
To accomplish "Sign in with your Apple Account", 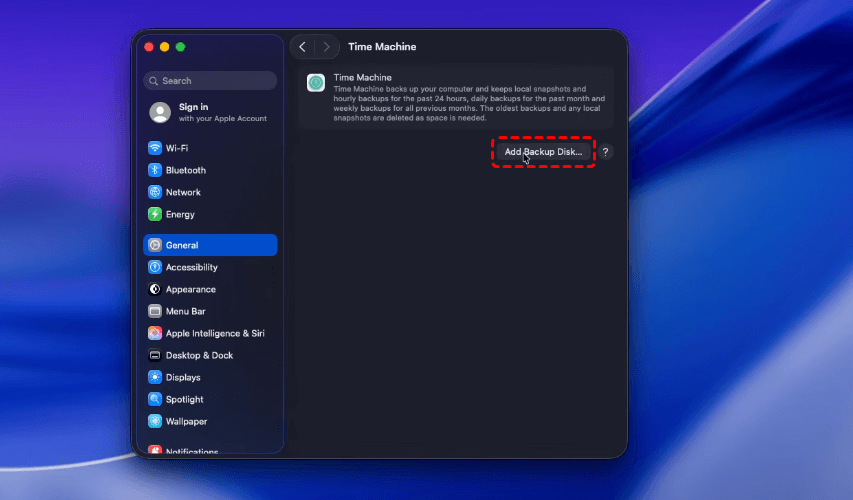I will point(211,112).
